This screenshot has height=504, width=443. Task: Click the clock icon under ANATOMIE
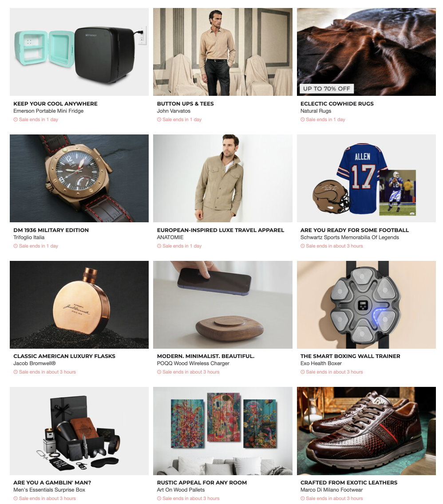(x=159, y=246)
